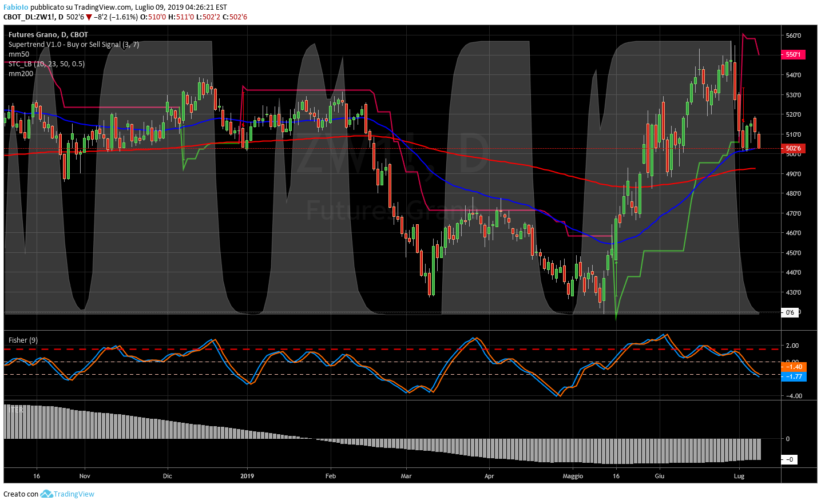This screenshot has width=821, height=504.
Task: Click the 'CBOT_DL:ZW1!, D' symbol header text
Action: pos(33,17)
